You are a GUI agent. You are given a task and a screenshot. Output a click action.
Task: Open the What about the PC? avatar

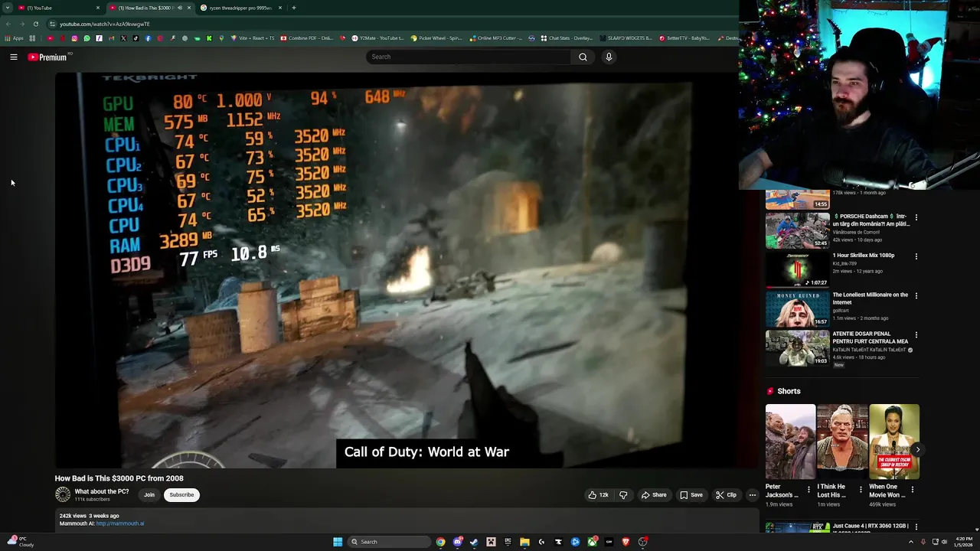pyautogui.click(x=63, y=495)
